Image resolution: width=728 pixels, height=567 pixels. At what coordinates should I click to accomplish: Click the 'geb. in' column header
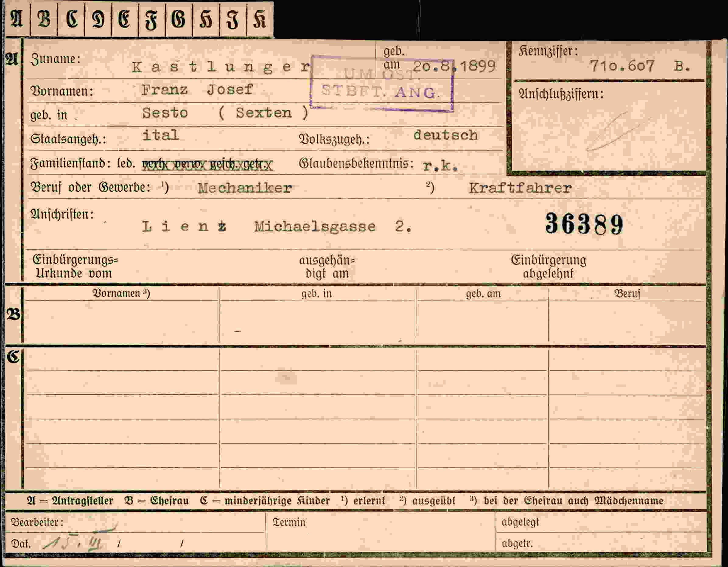317,294
